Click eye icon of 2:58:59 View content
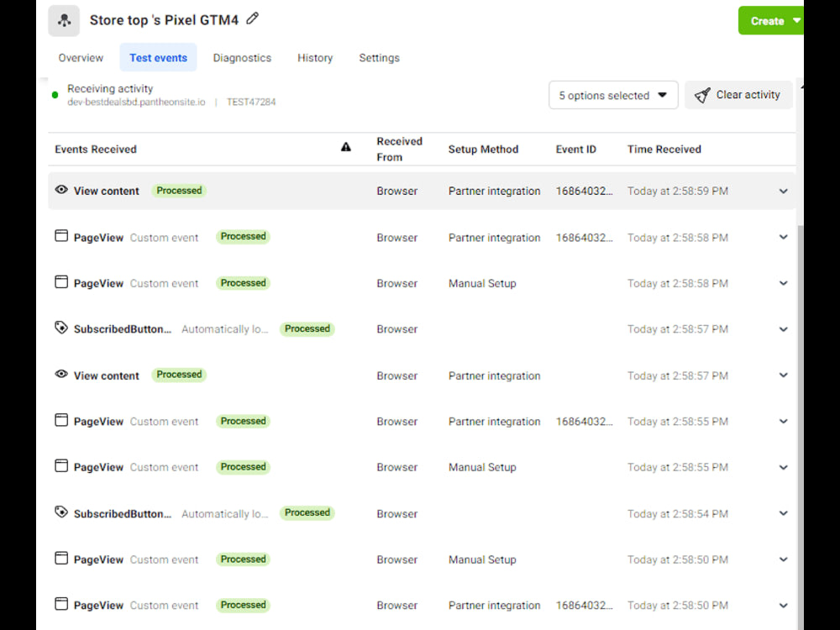 61,190
